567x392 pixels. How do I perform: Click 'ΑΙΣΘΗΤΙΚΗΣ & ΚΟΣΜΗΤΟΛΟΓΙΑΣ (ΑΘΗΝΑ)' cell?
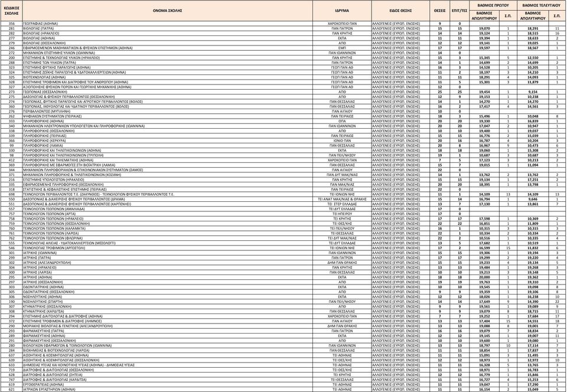[x=167, y=355]
